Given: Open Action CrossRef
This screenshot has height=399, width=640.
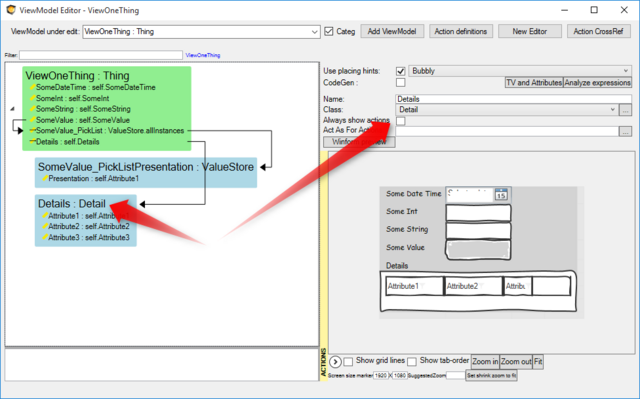Looking at the screenshot, I should pos(598,31).
